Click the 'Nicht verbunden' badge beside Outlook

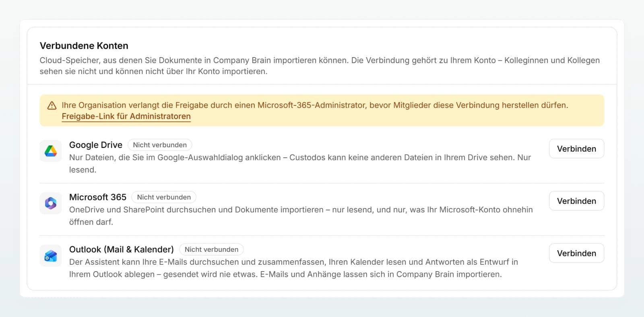click(x=211, y=249)
